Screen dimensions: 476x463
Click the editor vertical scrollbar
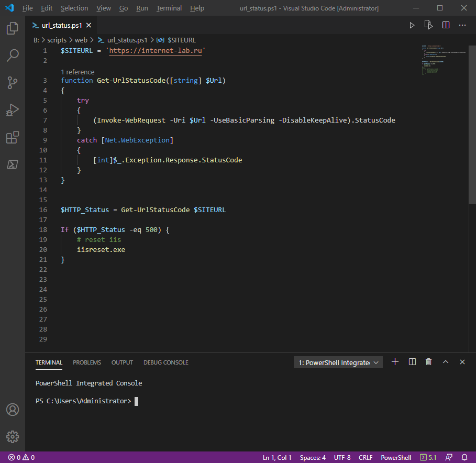point(472,125)
